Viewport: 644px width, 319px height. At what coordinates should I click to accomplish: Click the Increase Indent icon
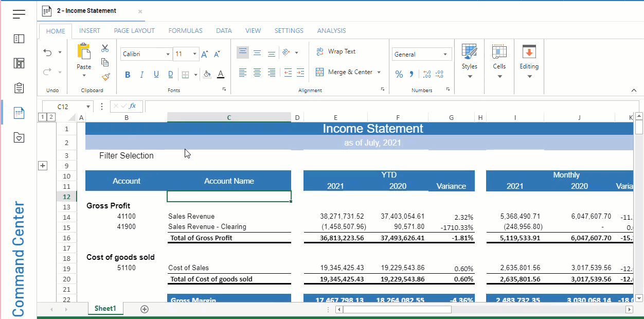point(300,73)
